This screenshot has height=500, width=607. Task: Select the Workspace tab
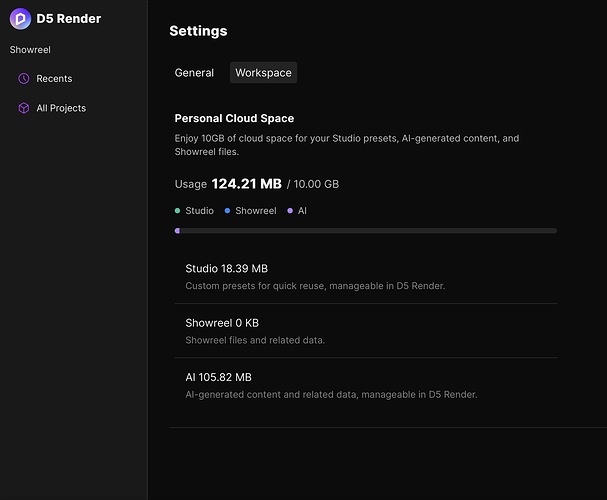[x=263, y=73]
